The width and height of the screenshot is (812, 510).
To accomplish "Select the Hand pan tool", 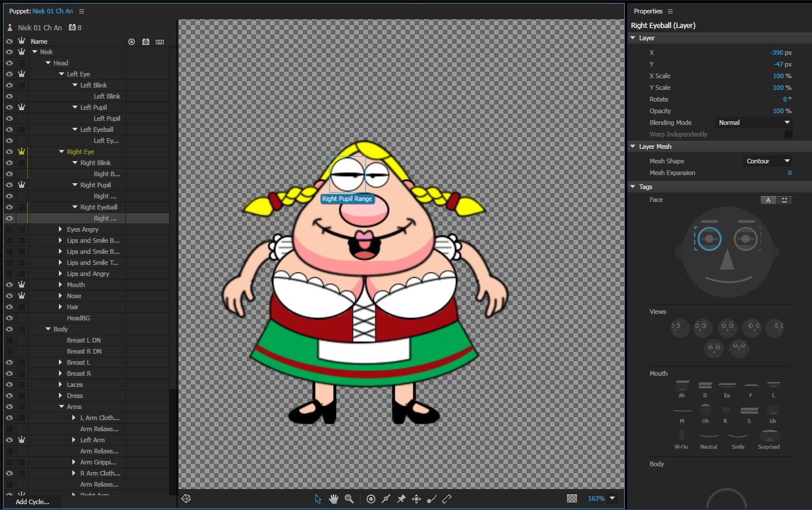I will pos(334,499).
